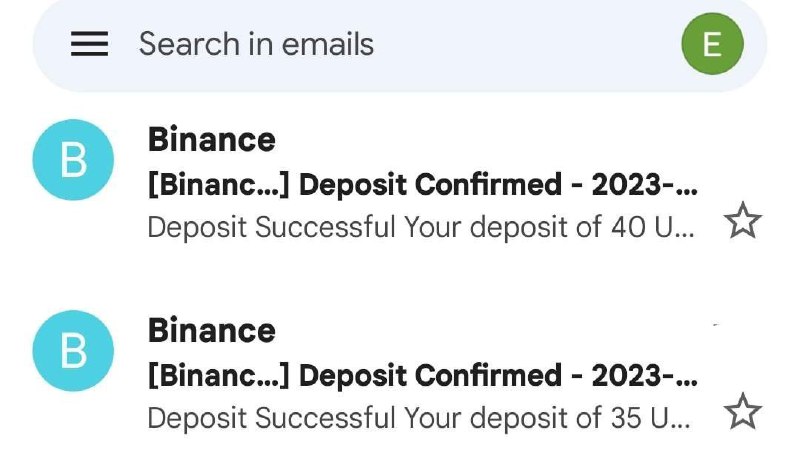Click the empty search bar area beside the placeholder
The width and height of the screenshot is (800, 473).
coord(520,44)
